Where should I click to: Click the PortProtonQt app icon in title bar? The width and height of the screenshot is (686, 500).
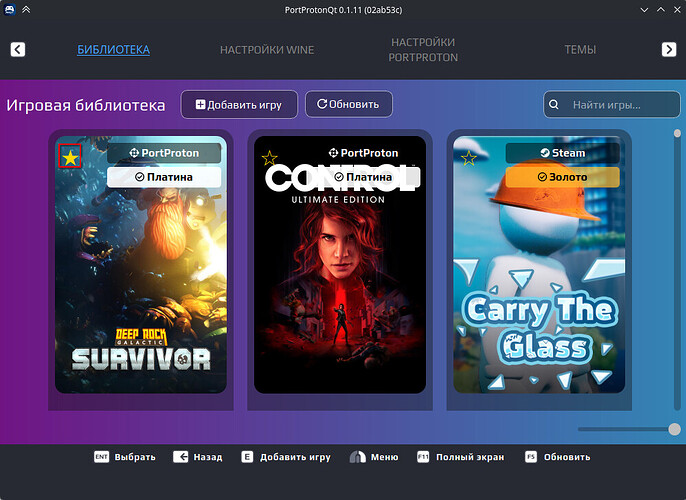click(10, 9)
